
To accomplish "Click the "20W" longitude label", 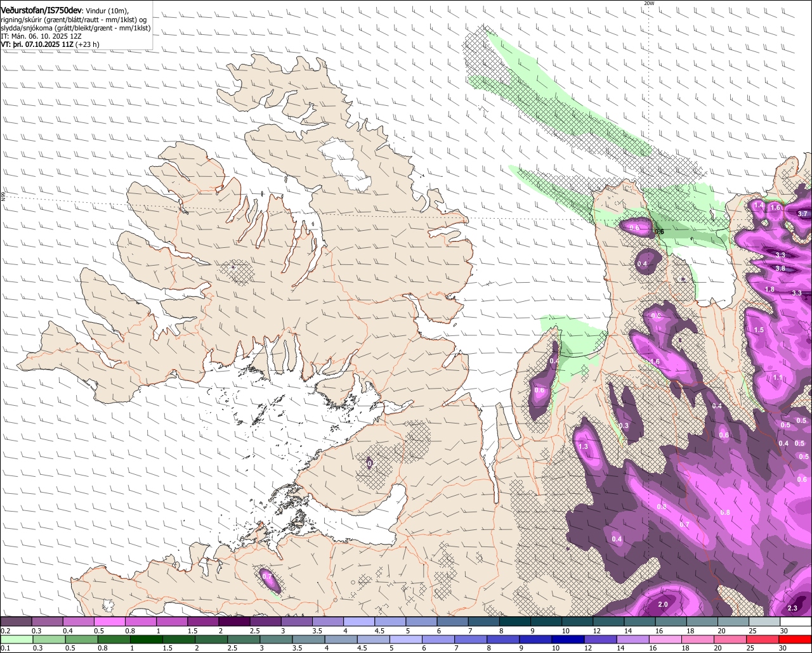I will pos(648,3).
